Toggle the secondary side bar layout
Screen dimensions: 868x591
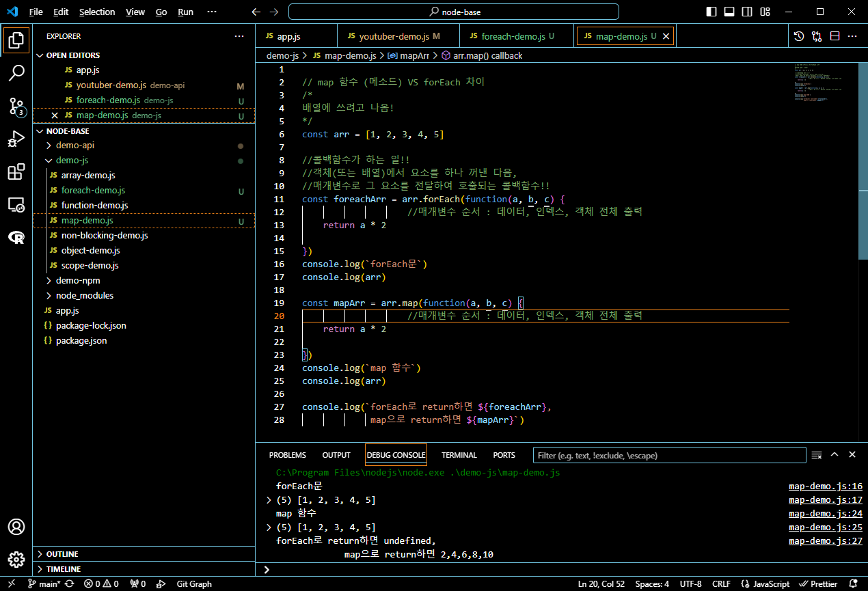pyautogui.click(x=747, y=12)
